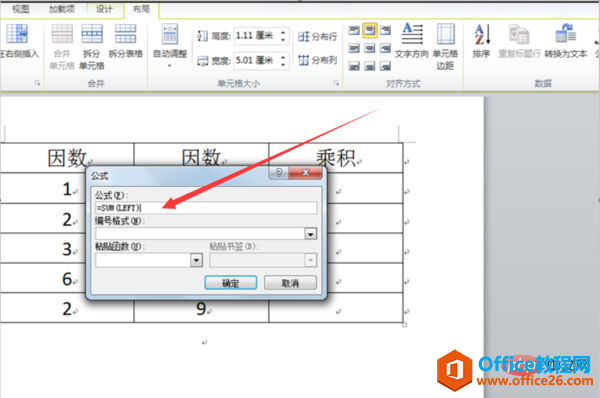This screenshot has width=600, height=398.
Task: Select Align Center Right icon
Action: coord(385,48)
